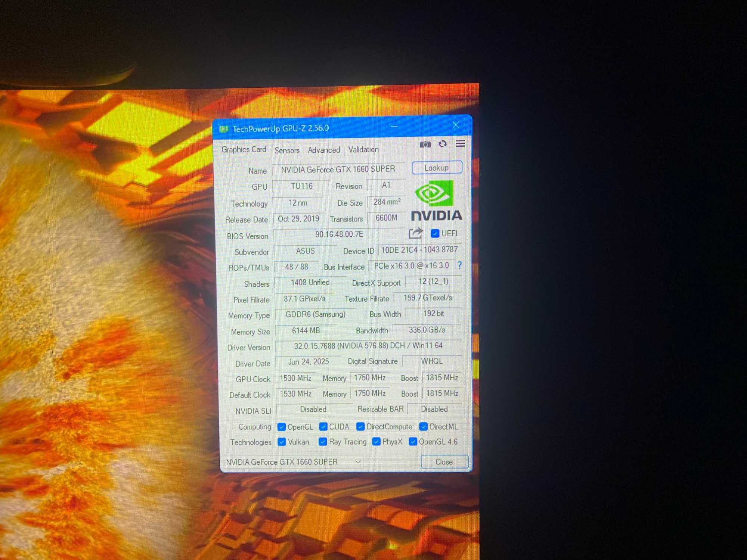Click the GPU Clock row Boost 1815 MHz
The height and width of the screenshot is (560, 747).
tap(442, 377)
